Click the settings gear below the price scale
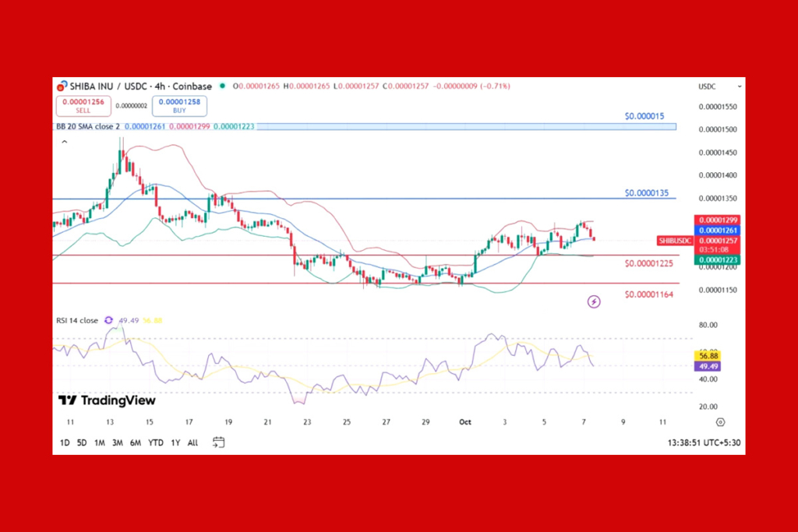Image resolution: width=798 pixels, height=532 pixels. (719, 421)
